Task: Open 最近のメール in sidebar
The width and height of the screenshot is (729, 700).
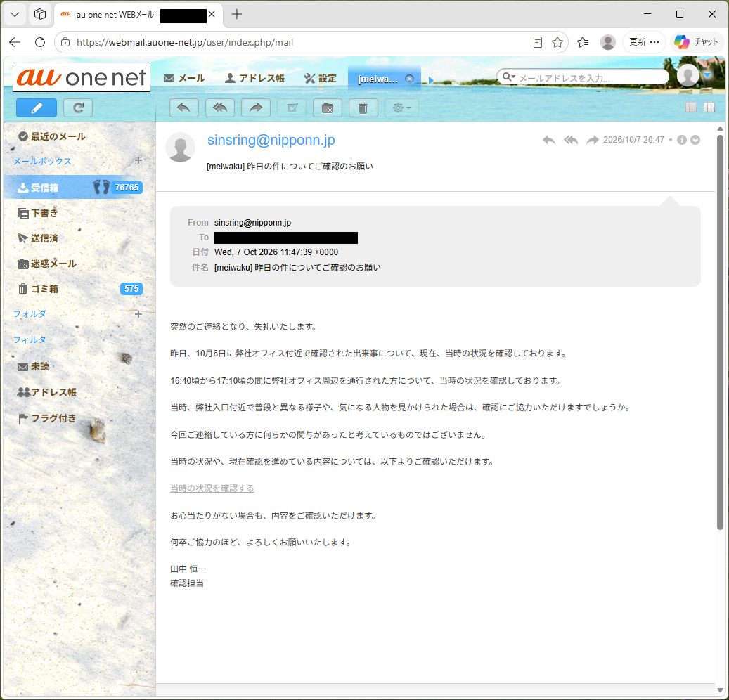Action: pos(52,136)
